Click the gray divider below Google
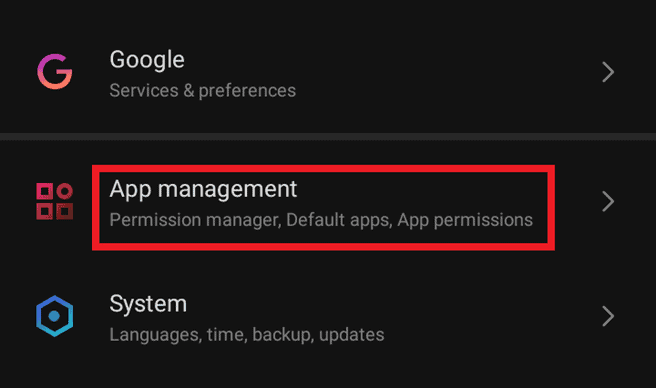This screenshot has width=656, height=388. [328, 136]
